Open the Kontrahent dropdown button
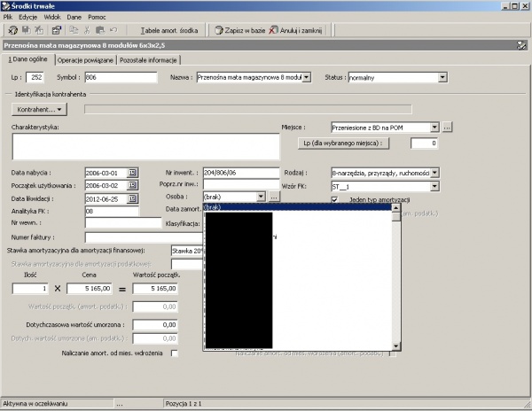 [x=39, y=110]
